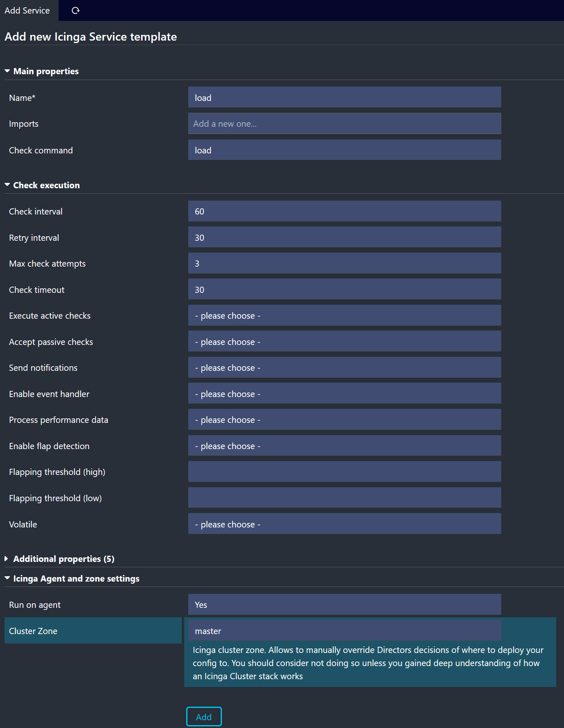The height and width of the screenshot is (728, 564).
Task: Open the Check command field
Action: [x=345, y=150]
